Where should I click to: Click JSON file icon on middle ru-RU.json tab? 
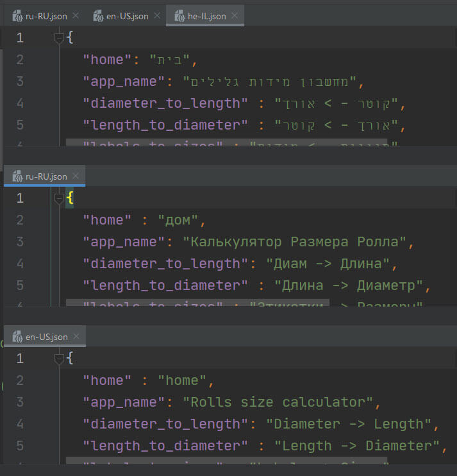(x=17, y=176)
